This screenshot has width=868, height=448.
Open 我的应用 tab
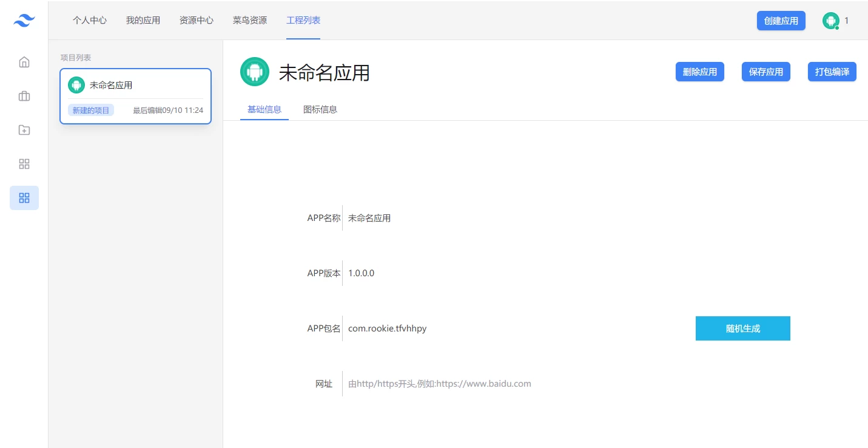pos(143,20)
